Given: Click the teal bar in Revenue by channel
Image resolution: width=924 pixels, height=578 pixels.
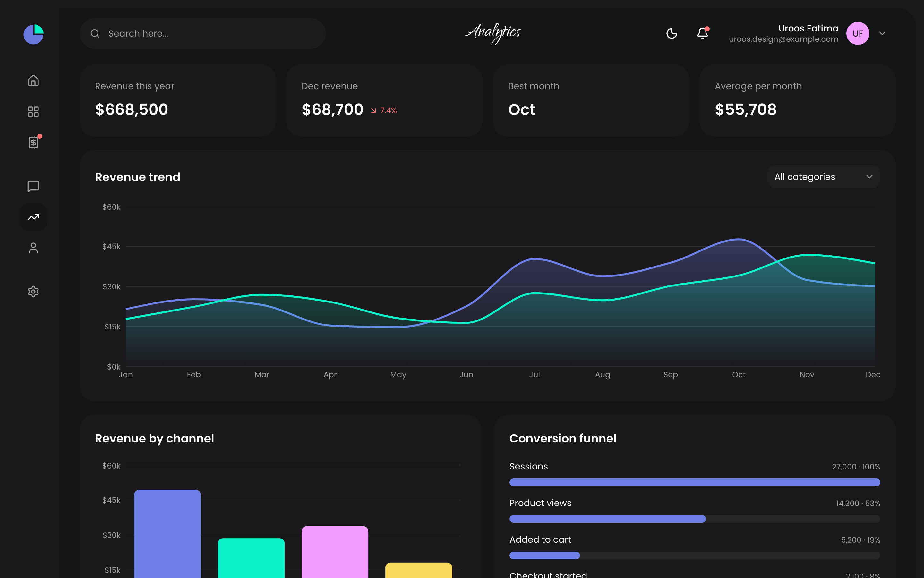Looking at the screenshot, I should click(x=251, y=558).
